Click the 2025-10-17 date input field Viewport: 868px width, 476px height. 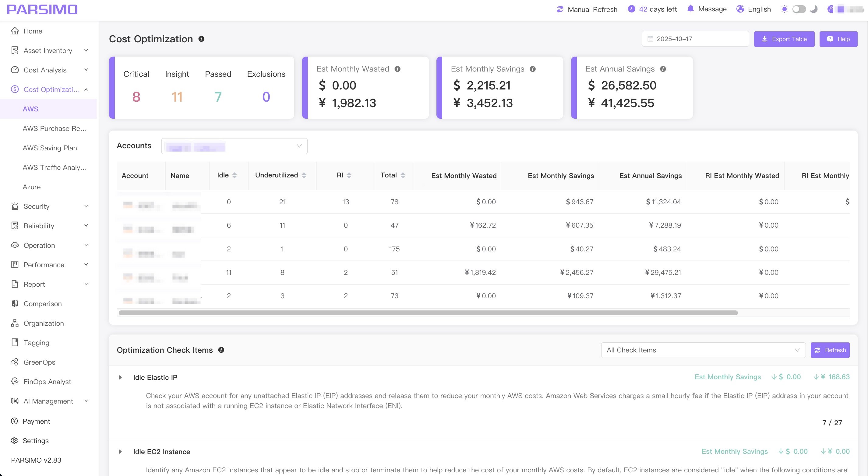(695, 39)
